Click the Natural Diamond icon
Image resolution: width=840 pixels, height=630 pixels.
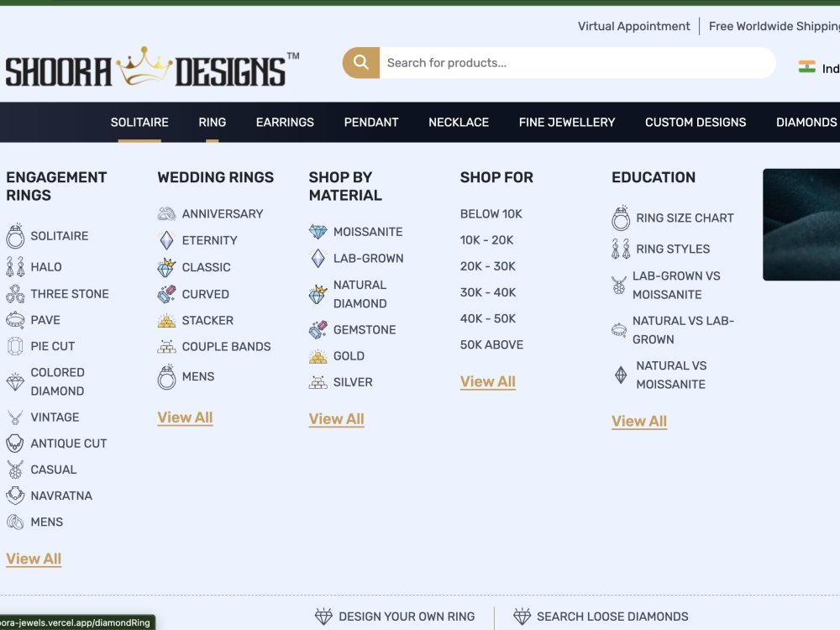tap(318, 294)
